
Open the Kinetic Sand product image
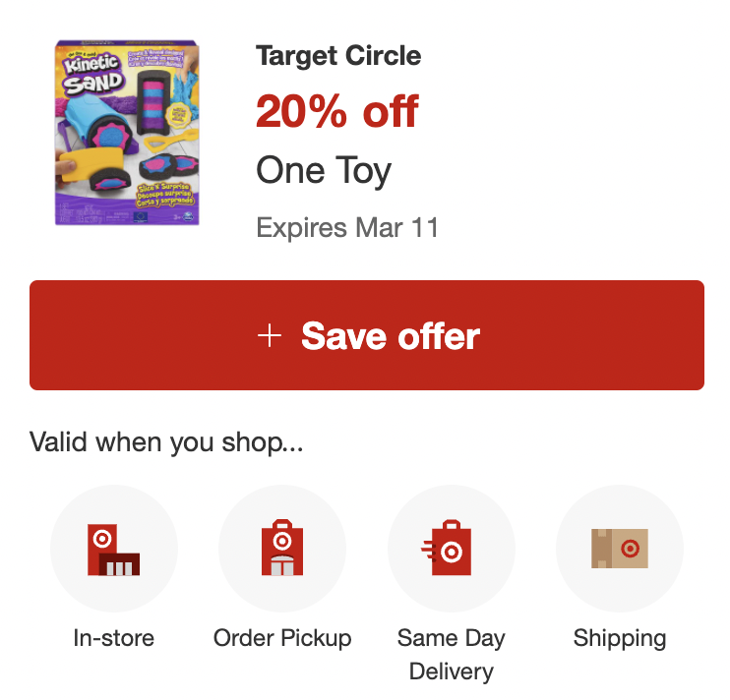tap(127, 133)
